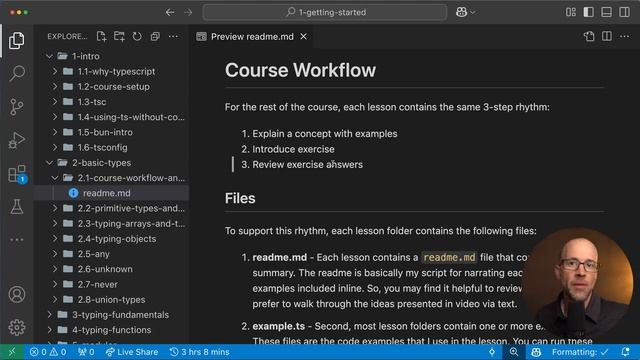The width and height of the screenshot is (640, 360).
Task: Collapse all folders in Explorer
Action: (155, 36)
